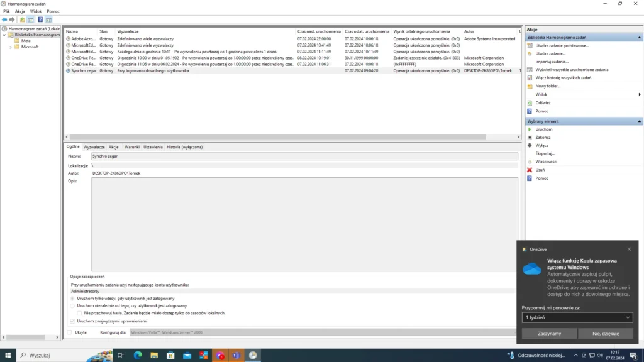Open the 1 tydzień reminder dropdown

click(x=577, y=318)
